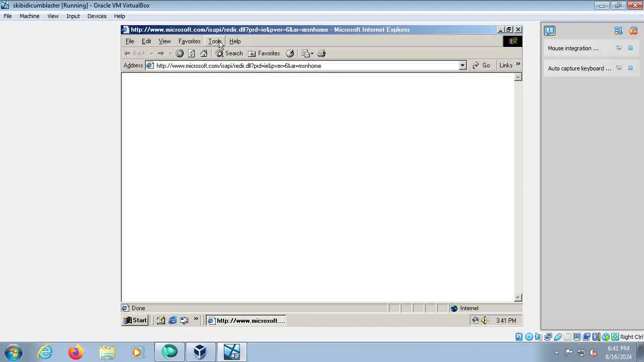Click the VirtualBox notifications sort icon
Viewport: 644px width, 362px height.
pyautogui.click(x=618, y=31)
